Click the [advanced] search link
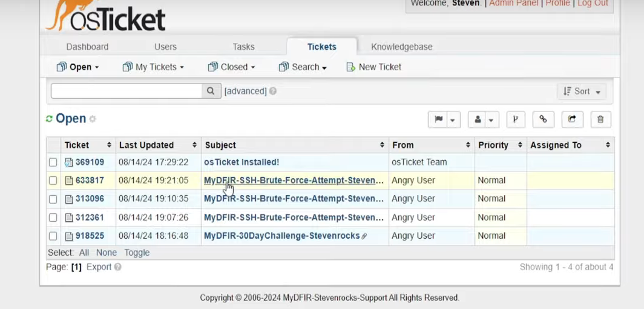 246,91
